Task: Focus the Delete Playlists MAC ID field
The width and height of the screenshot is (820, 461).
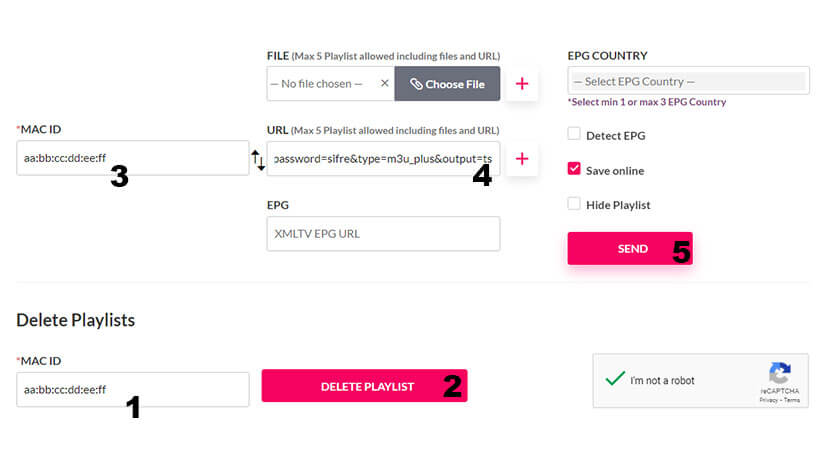Action: (x=132, y=389)
